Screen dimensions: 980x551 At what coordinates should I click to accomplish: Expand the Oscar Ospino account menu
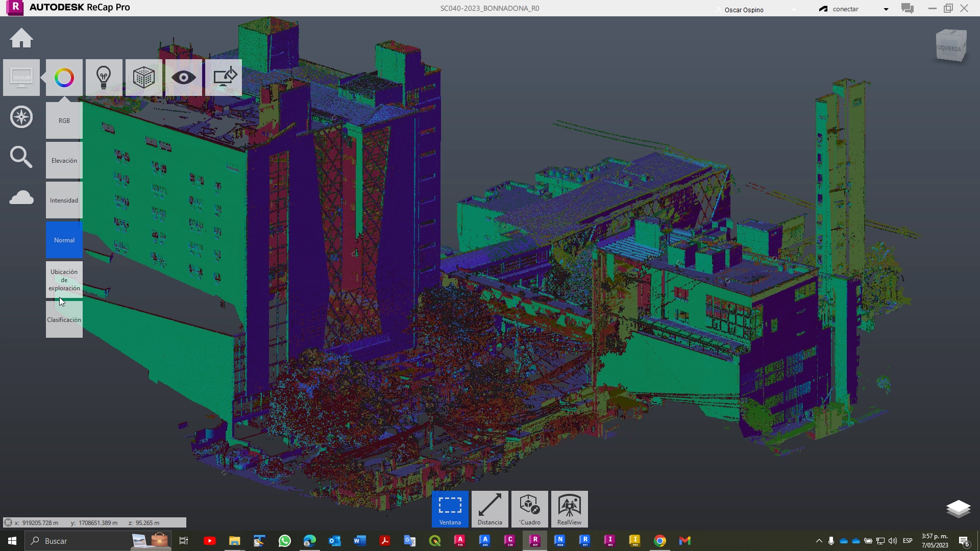pyautogui.click(x=755, y=10)
